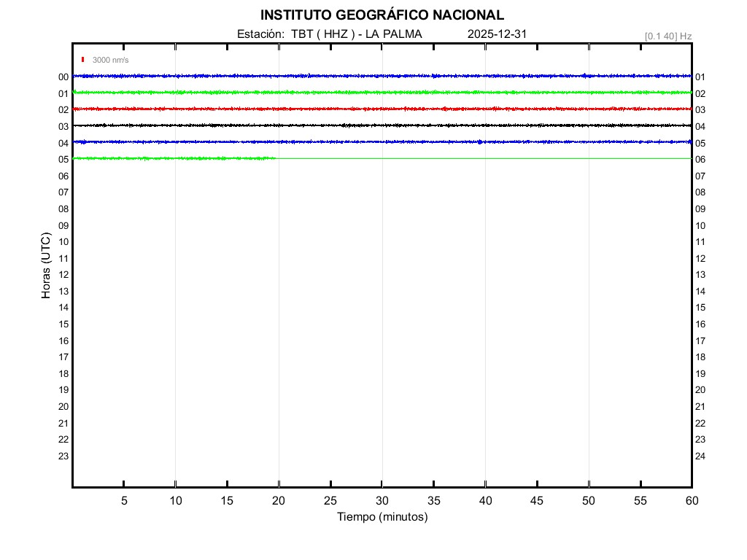The image size is (747, 560).
Task: Click the red 3000 nm/s scale bar
Action: coord(83,60)
